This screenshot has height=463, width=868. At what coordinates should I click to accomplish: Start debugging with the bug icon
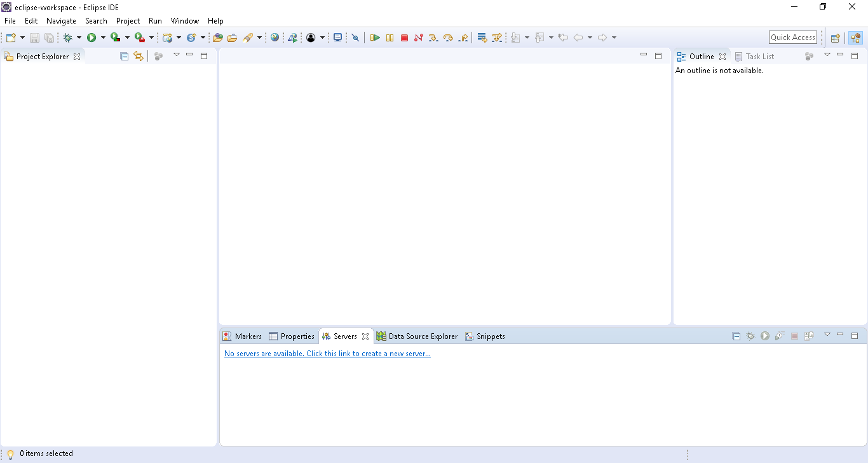pos(68,38)
